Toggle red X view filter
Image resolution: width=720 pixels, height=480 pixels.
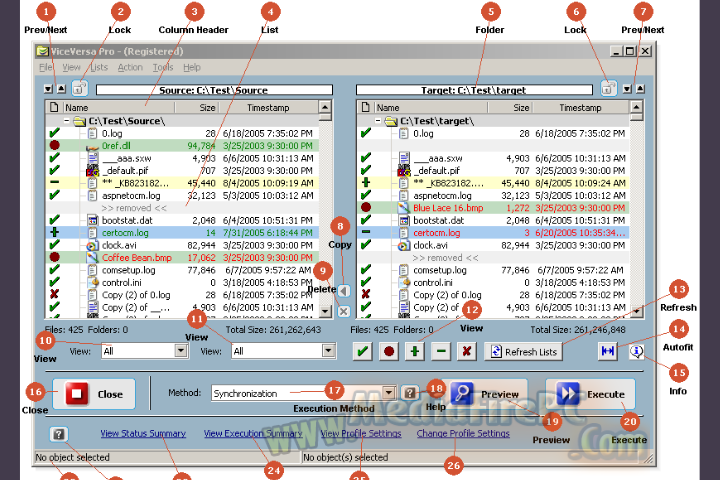coord(467,351)
